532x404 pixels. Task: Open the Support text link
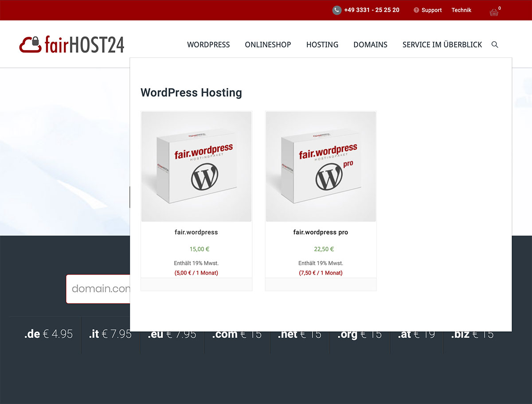click(431, 10)
